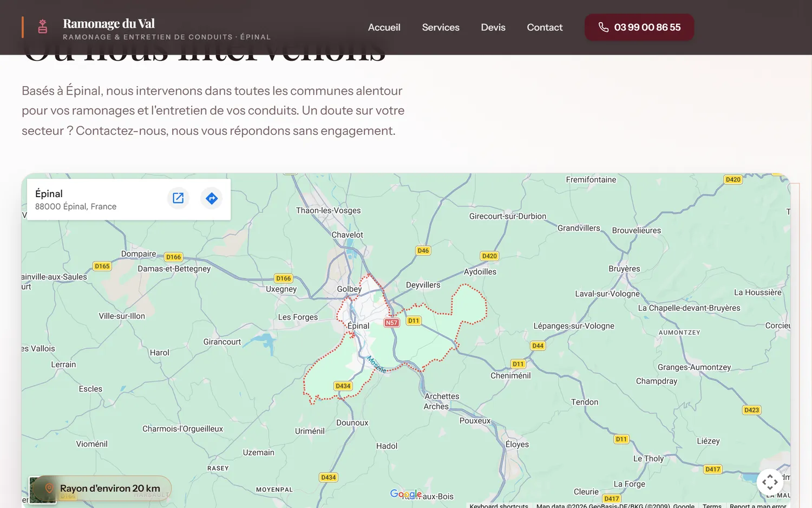Select Contact in the navigation bar
This screenshot has height=508, width=812.
[x=545, y=27]
